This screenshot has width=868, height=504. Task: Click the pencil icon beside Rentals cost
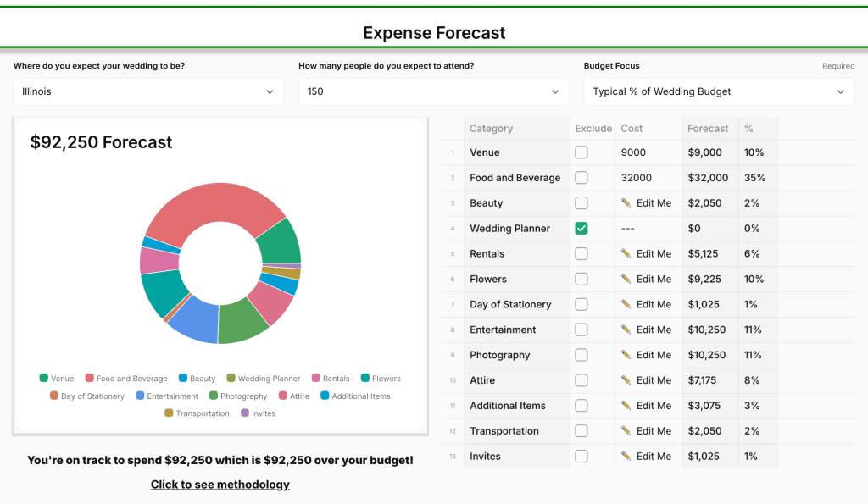(x=626, y=254)
